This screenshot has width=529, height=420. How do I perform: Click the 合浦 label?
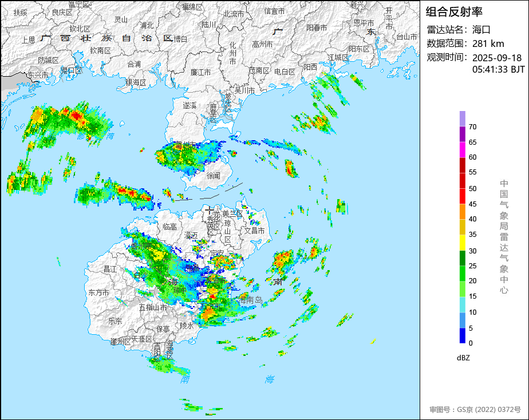click(x=134, y=64)
